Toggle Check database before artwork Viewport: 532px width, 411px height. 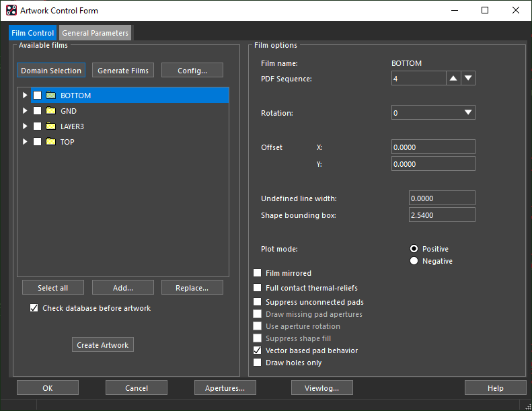pos(34,308)
